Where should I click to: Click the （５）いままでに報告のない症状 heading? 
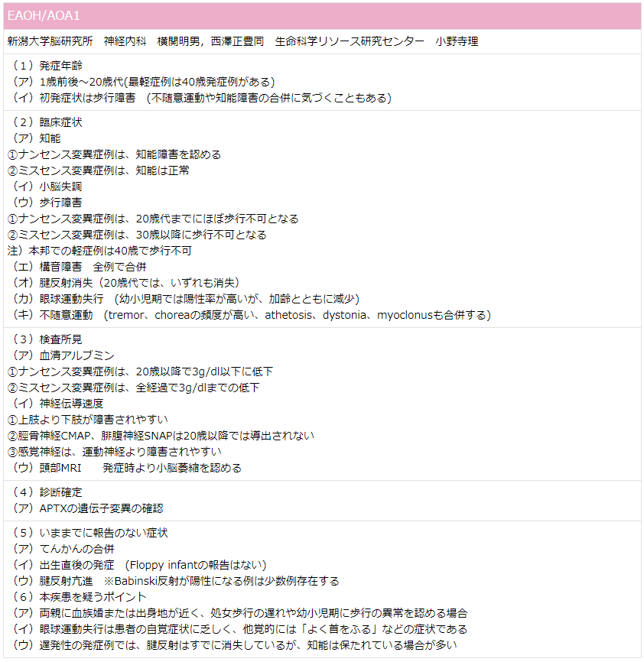tap(90, 533)
